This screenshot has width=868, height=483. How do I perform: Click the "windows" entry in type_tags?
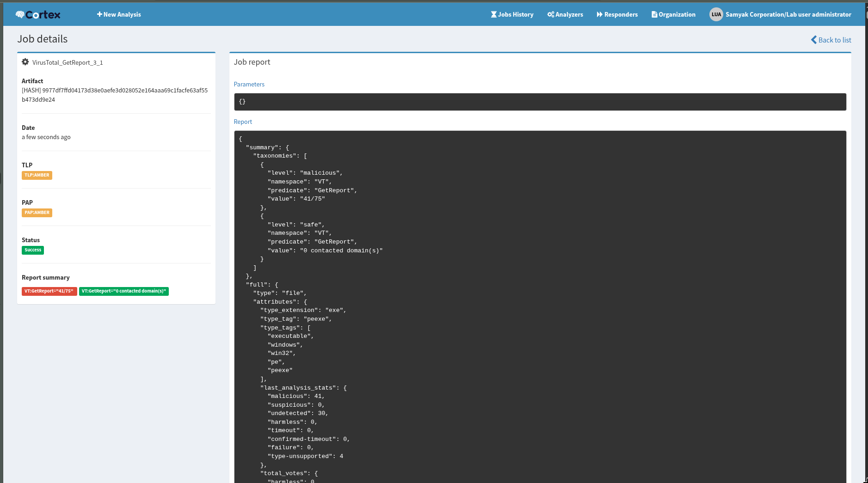[285, 345]
